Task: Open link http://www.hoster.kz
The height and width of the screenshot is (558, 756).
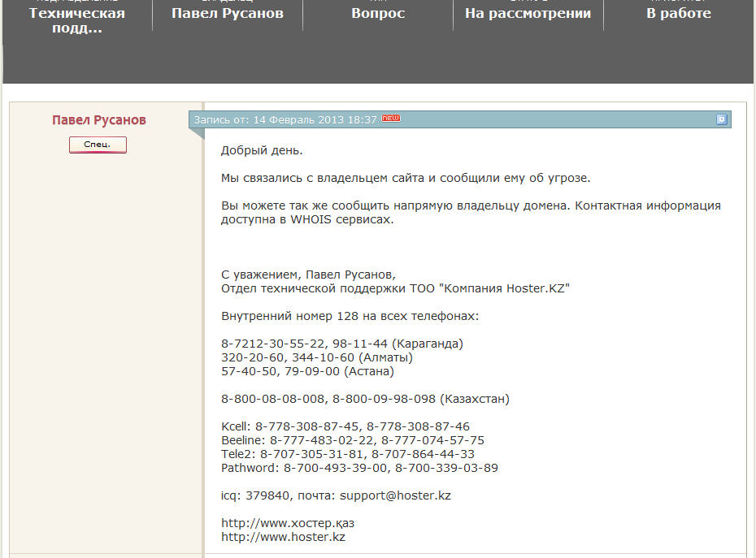Action: click(283, 537)
